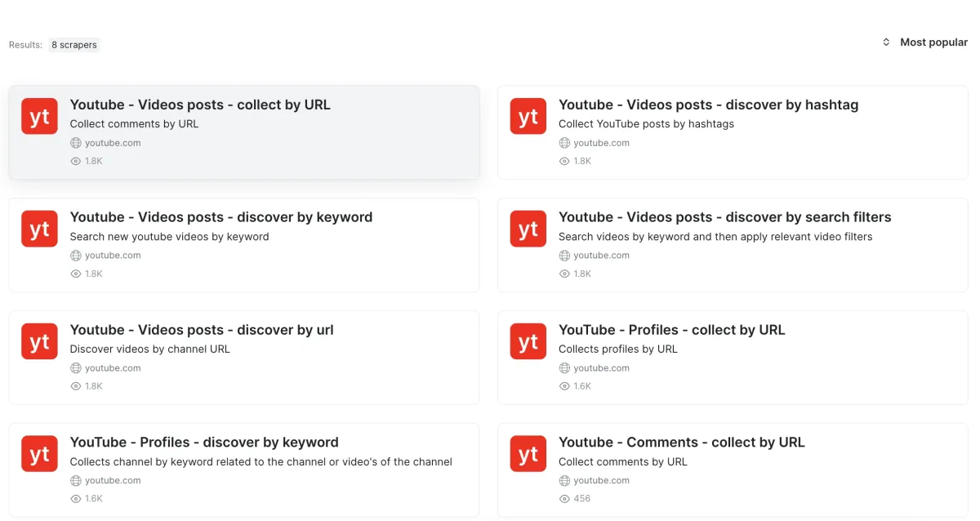Screen dimensions: 980x521
Task: Click 'Search videos by keyword and then apply' description
Action: pyautogui.click(x=715, y=237)
